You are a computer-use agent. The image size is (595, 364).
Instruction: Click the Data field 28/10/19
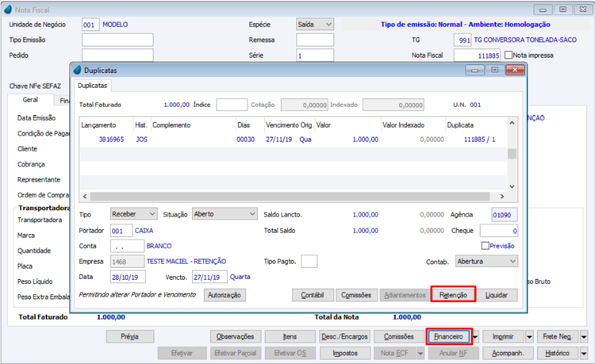pyautogui.click(x=128, y=277)
